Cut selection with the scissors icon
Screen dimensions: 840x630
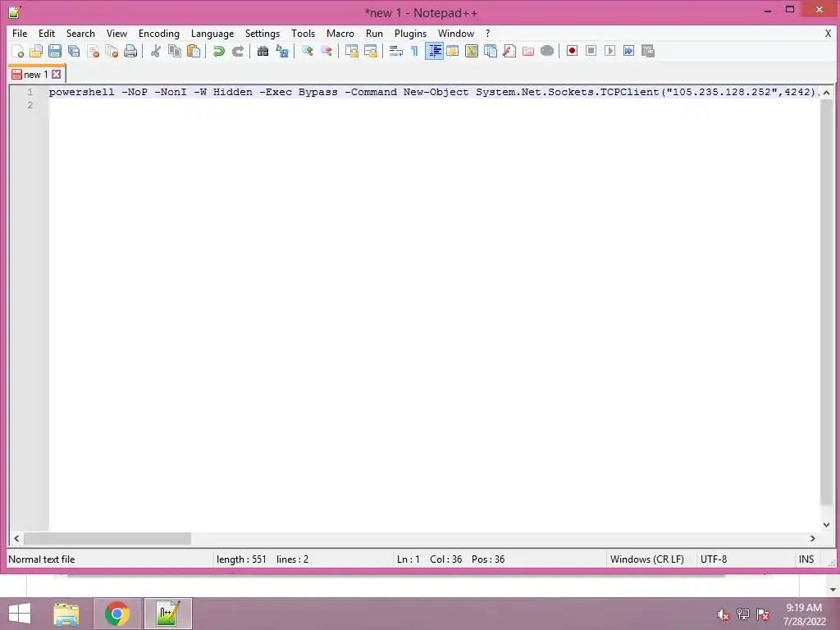point(155,51)
